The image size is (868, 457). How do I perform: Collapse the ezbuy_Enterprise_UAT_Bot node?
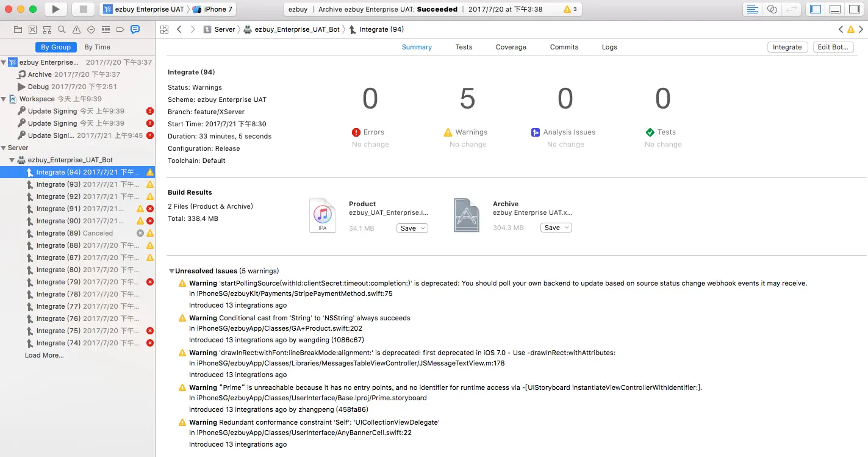point(12,160)
